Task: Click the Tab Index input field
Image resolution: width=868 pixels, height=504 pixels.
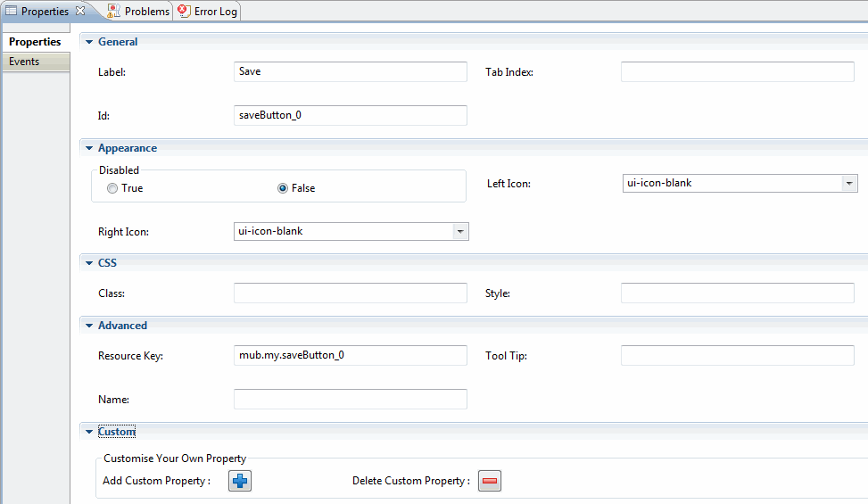Action: [738, 72]
